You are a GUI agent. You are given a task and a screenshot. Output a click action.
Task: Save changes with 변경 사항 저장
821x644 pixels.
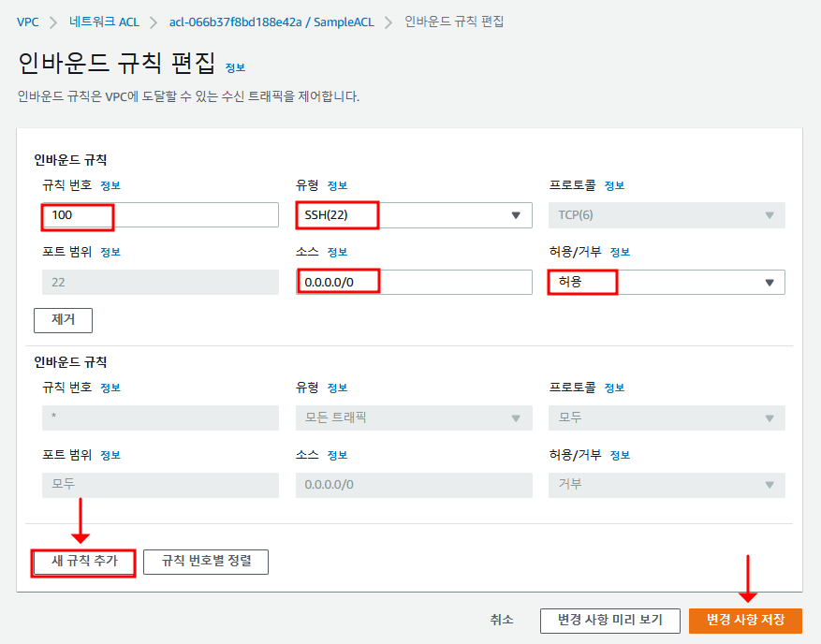[x=745, y=621]
